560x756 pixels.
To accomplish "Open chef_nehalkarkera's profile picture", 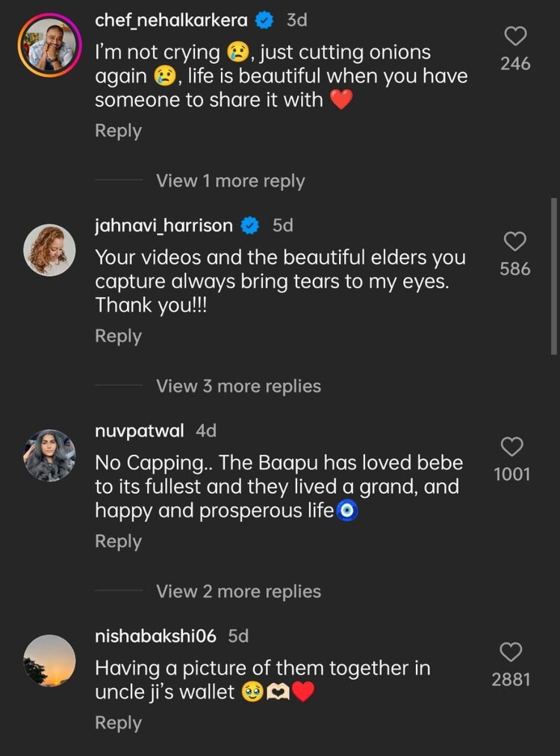I will coord(50,45).
